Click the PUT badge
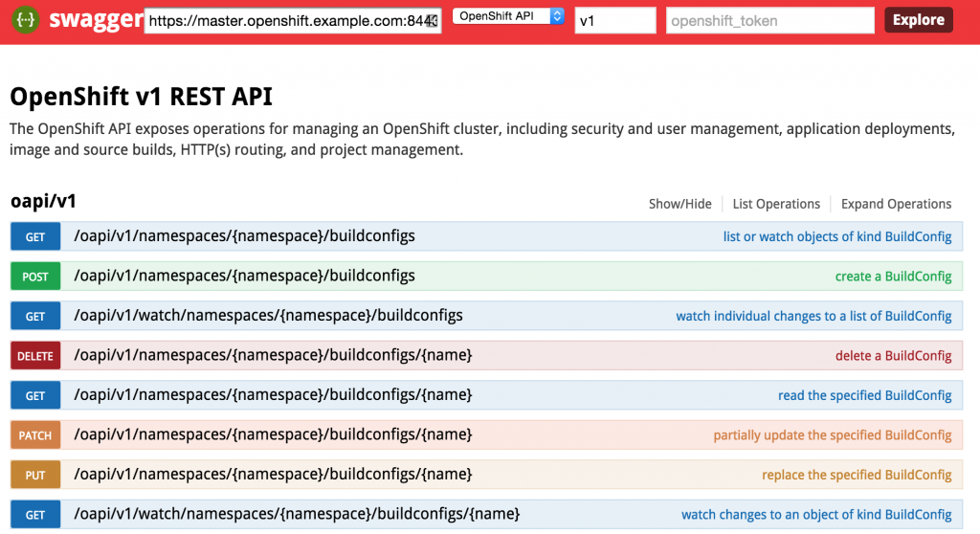 [x=35, y=475]
